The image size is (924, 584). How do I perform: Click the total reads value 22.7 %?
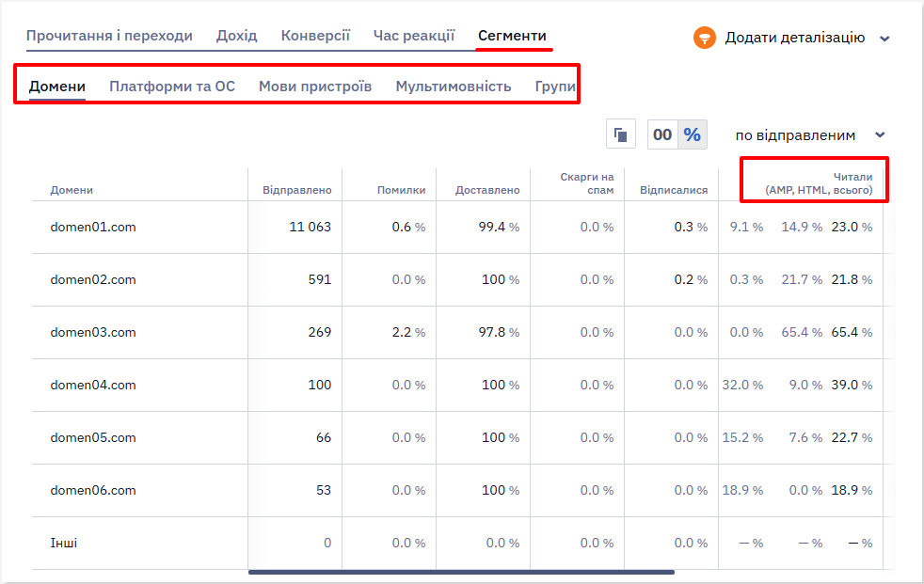pyautogui.click(x=852, y=438)
